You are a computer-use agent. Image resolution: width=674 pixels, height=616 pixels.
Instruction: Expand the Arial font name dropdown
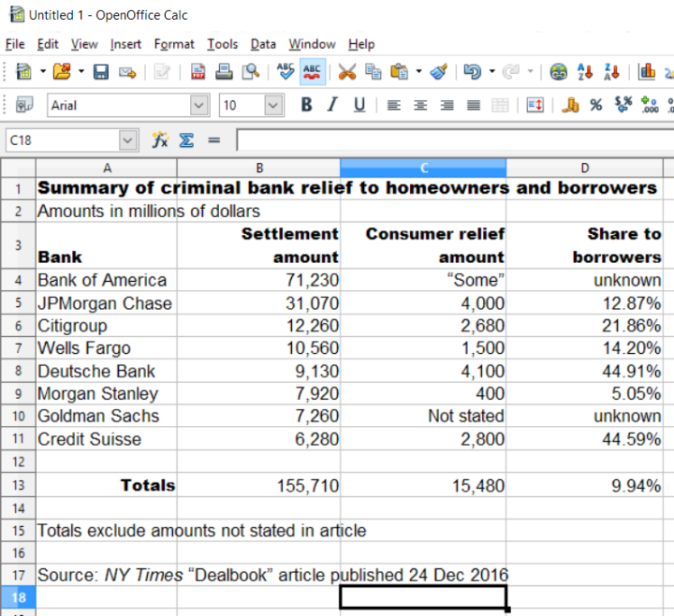[199, 105]
